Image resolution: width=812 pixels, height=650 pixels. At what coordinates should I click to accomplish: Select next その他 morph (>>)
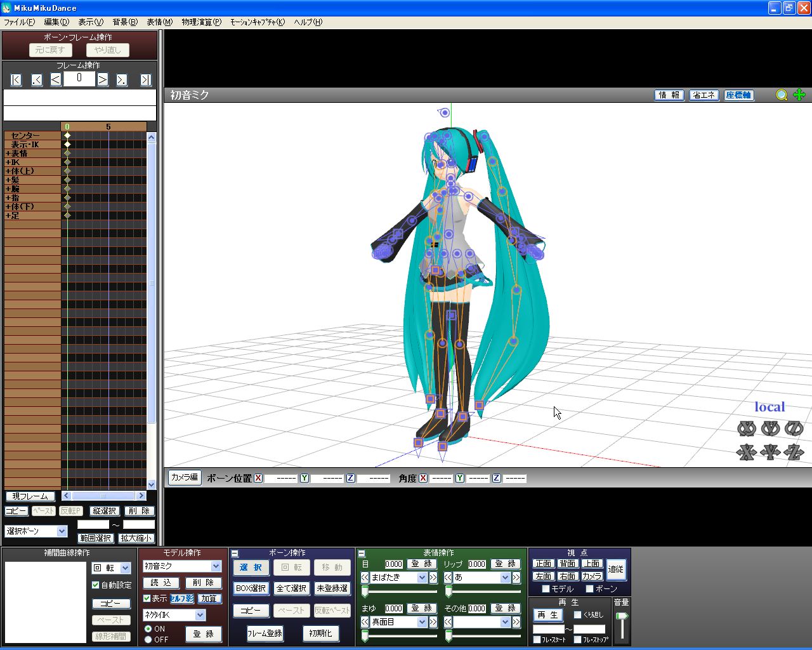click(516, 622)
